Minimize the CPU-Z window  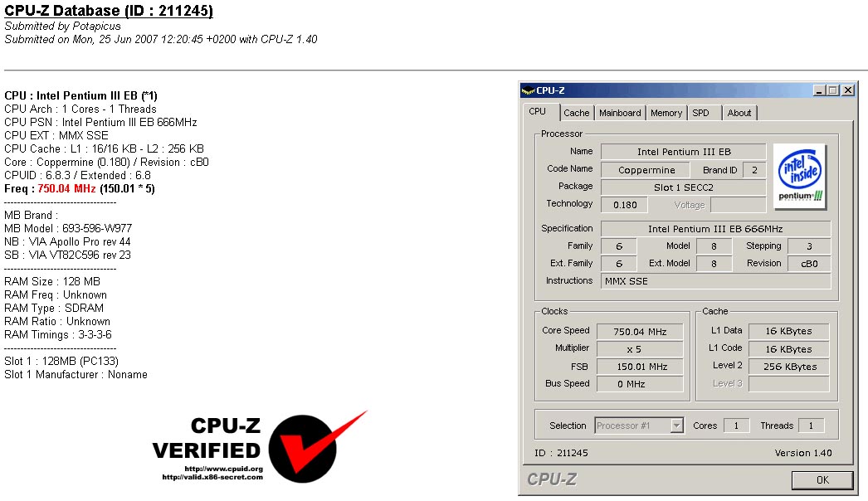[819, 90]
